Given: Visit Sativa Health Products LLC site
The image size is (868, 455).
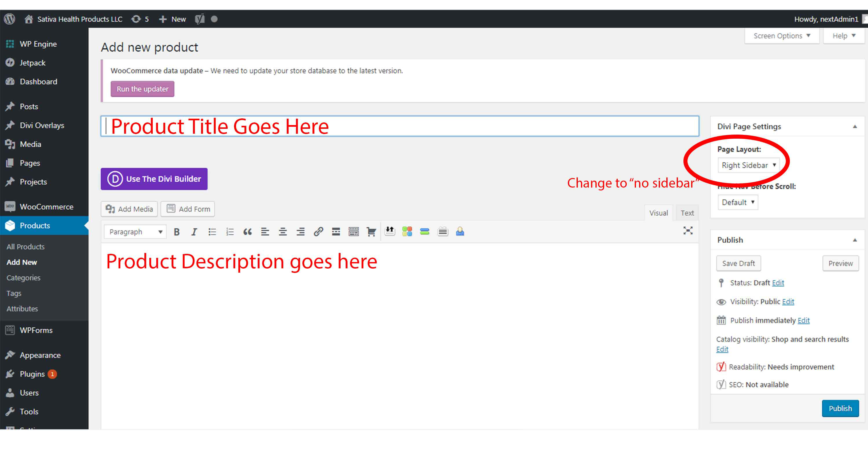Looking at the screenshot, I should (x=73, y=19).
